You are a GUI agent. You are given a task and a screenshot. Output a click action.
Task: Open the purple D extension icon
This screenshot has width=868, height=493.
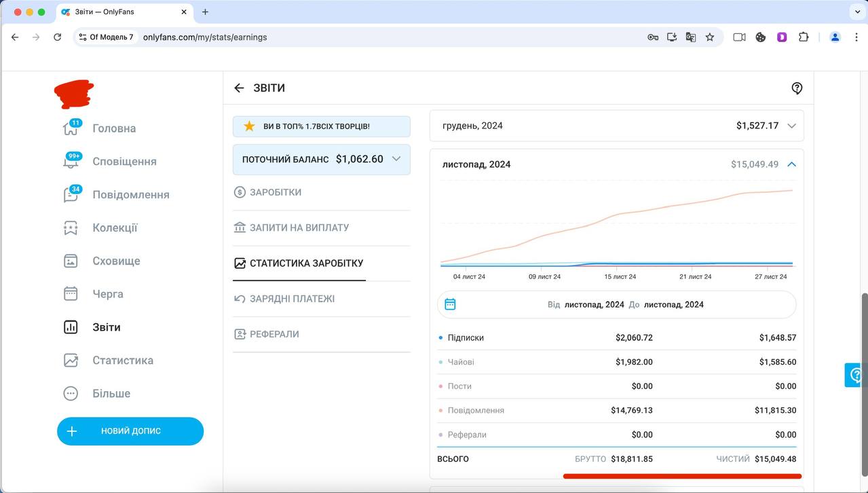782,37
